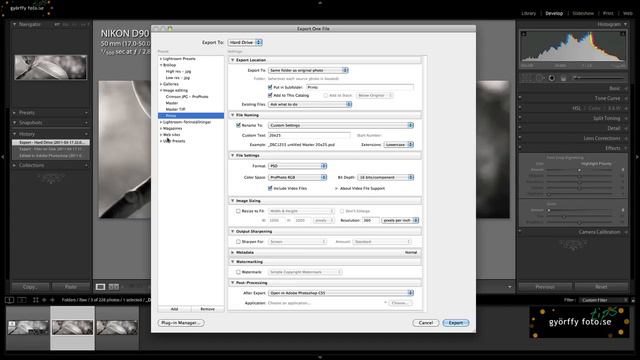Add a new export preset
Image resolution: width=640 pixels, height=360 pixels.
[x=174, y=309]
